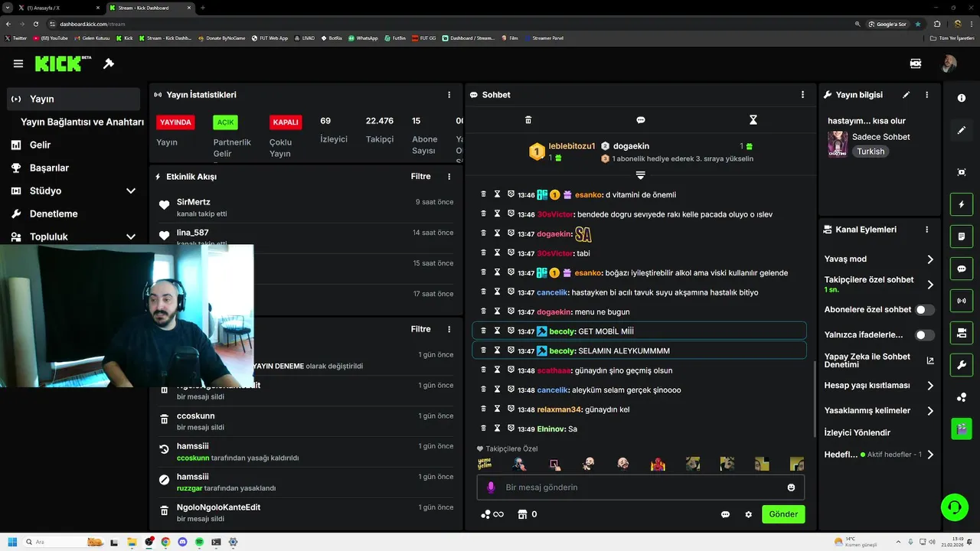This screenshot has width=980, height=551.
Task: Select the Spider-Man follower emote
Action: 658,464
